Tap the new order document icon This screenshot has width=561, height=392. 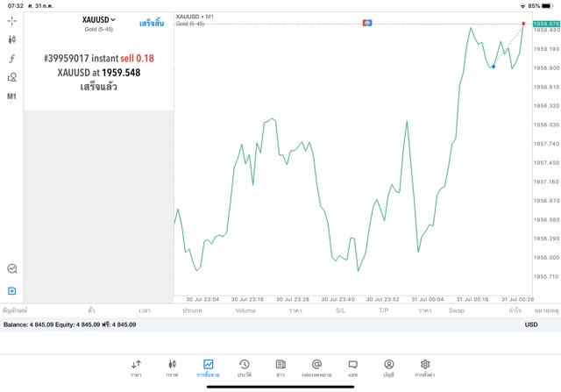(x=12, y=290)
